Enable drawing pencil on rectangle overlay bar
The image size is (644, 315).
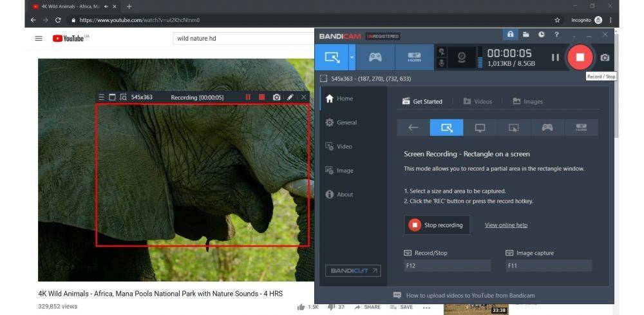290,97
